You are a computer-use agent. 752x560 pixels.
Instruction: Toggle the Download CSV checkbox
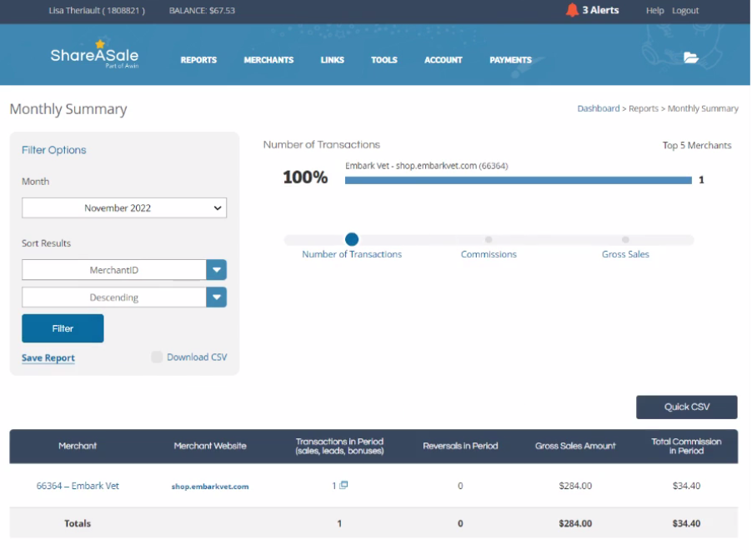tap(157, 357)
